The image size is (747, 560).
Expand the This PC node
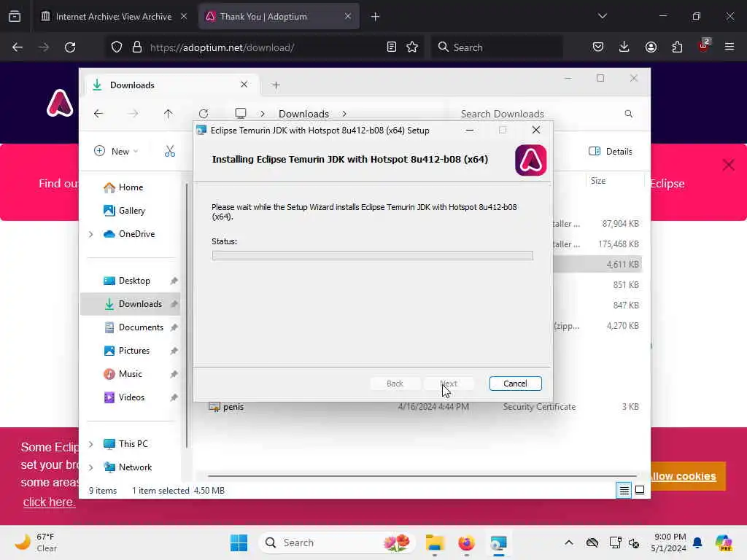(90, 444)
